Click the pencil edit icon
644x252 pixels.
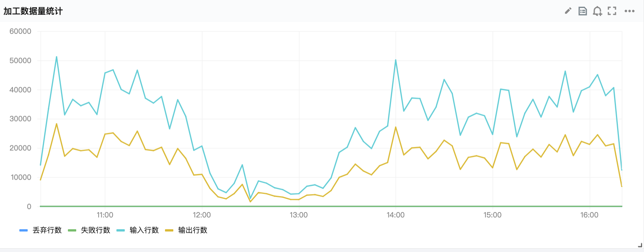(x=568, y=11)
